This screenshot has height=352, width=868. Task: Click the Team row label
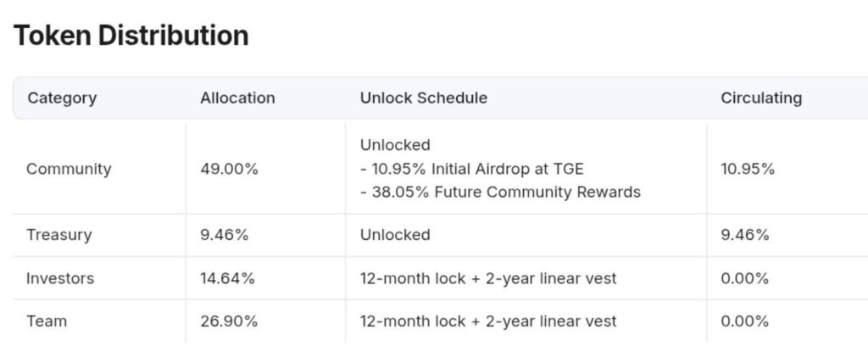pos(47,321)
